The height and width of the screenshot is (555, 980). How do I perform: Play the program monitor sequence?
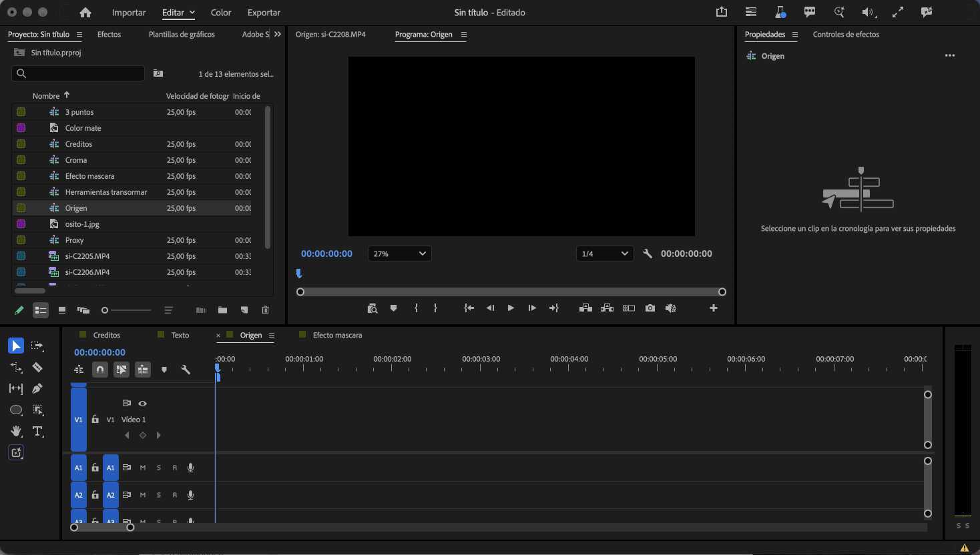[x=511, y=308]
